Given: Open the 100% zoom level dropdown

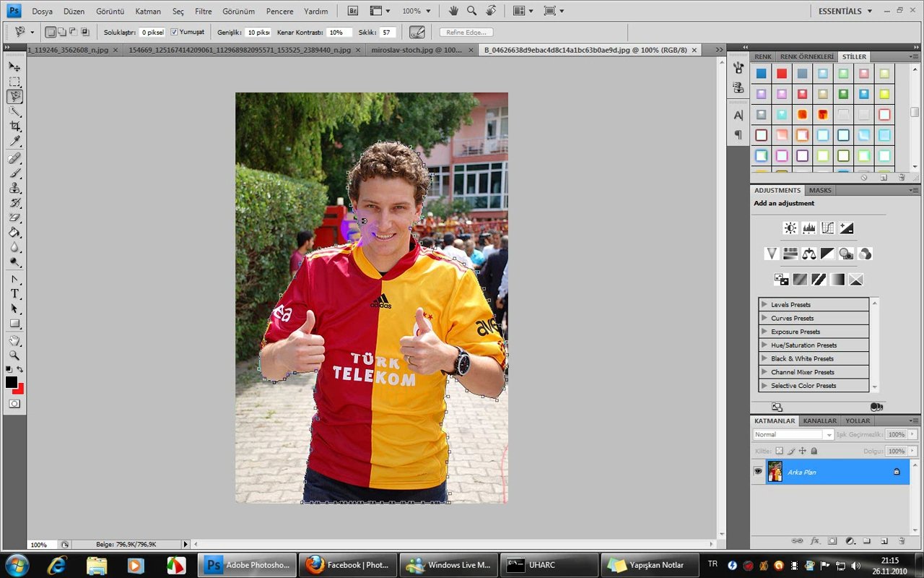Looking at the screenshot, I should (x=417, y=11).
